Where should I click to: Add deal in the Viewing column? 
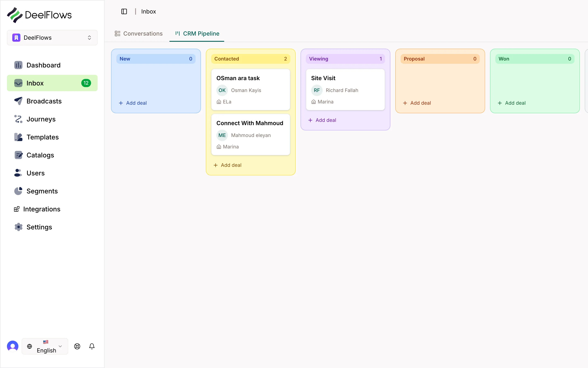point(322,120)
